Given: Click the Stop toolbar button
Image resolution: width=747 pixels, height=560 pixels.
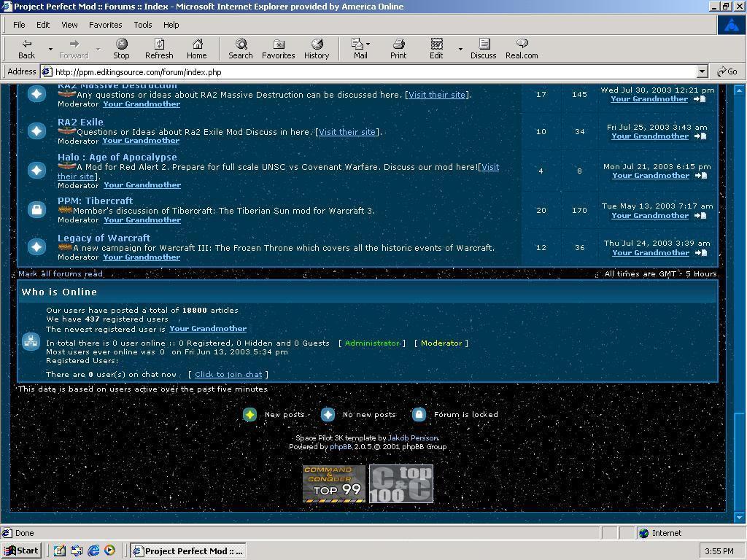Looking at the screenshot, I should [x=121, y=49].
